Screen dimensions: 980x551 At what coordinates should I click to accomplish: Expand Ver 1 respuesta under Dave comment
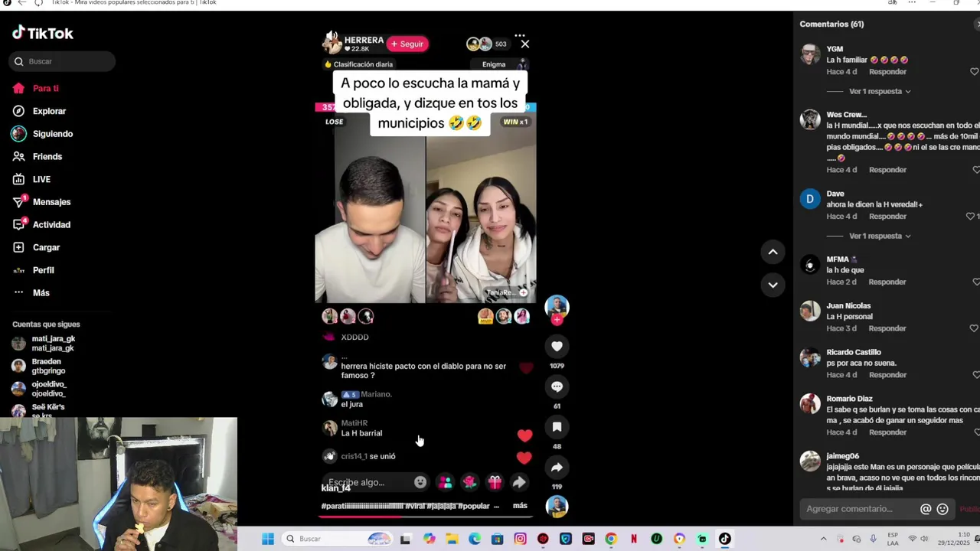pos(880,236)
